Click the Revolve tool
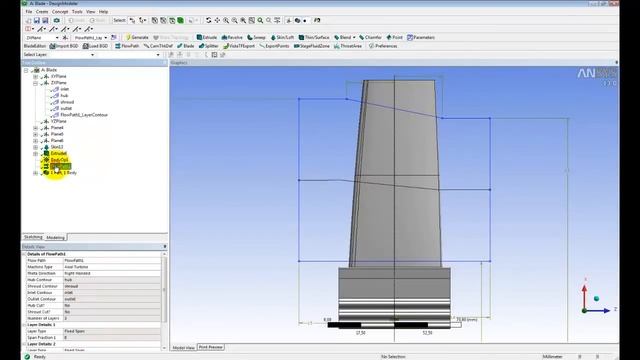This screenshot has height=360, width=640. coord(232,37)
